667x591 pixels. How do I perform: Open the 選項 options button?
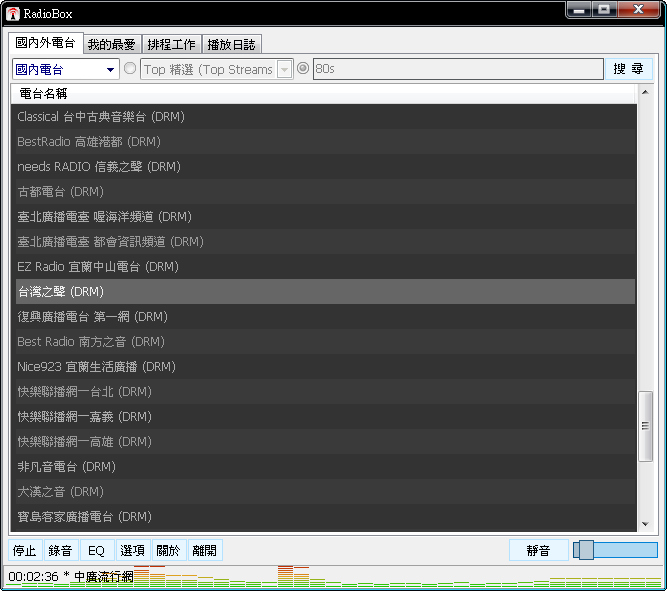(132, 551)
